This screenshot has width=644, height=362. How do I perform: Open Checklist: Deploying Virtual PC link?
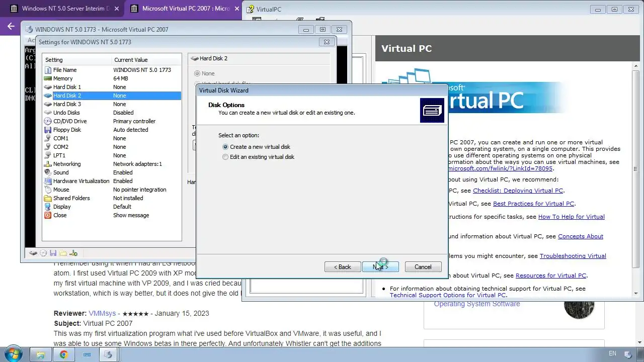point(518,191)
